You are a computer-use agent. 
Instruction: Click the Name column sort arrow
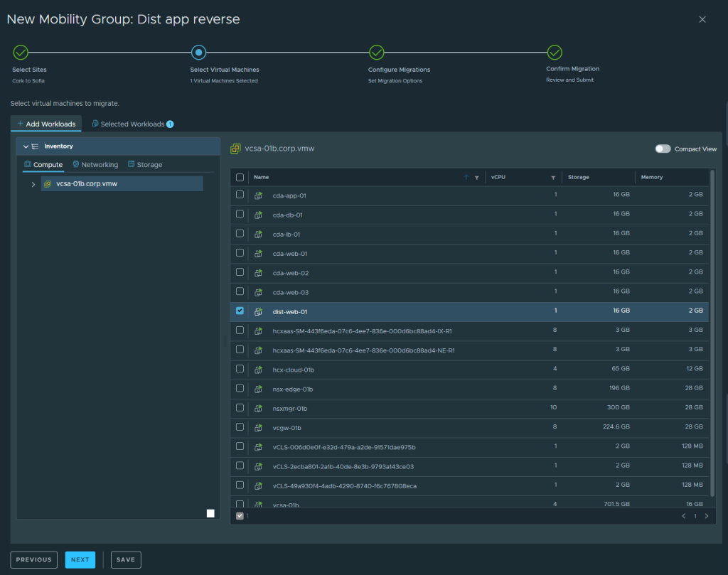[x=466, y=177]
